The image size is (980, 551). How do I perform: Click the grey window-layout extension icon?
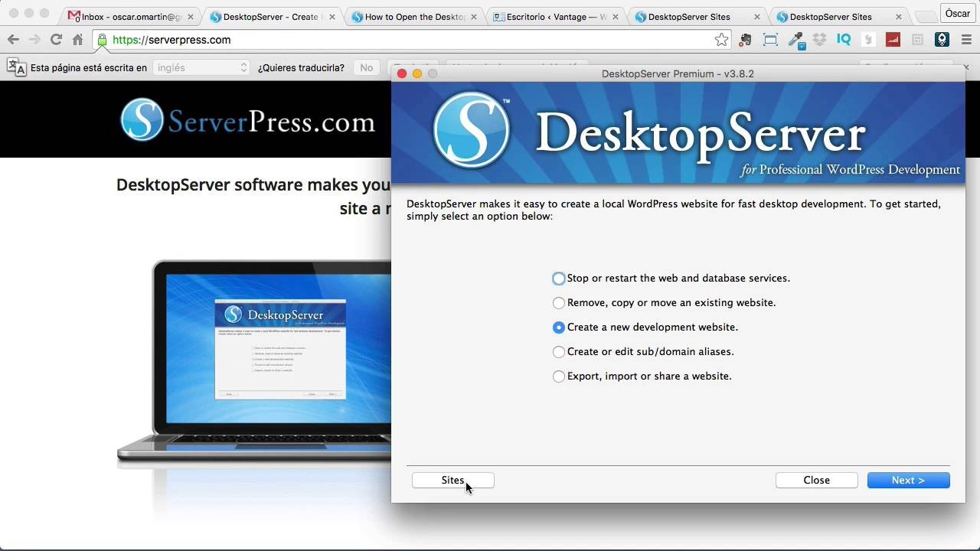[917, 40]
